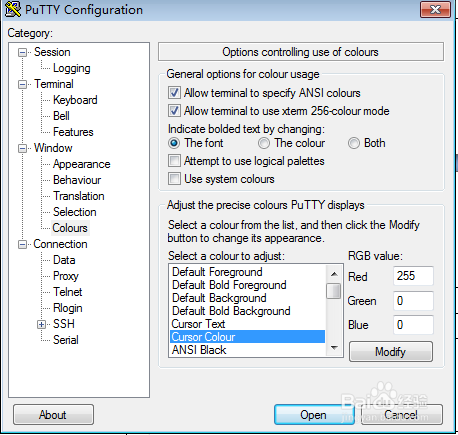
Task: Select The colour radio option
Action: coord(264,143)
